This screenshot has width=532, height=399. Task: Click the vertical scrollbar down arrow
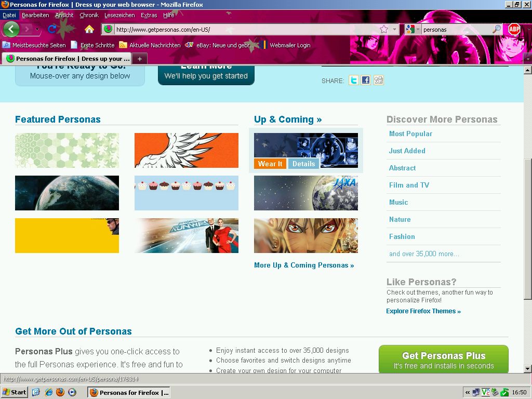click(x=527, y=368)
